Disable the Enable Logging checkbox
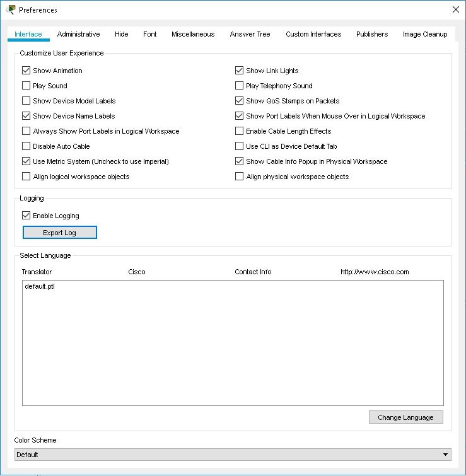 tap(26, 216)
